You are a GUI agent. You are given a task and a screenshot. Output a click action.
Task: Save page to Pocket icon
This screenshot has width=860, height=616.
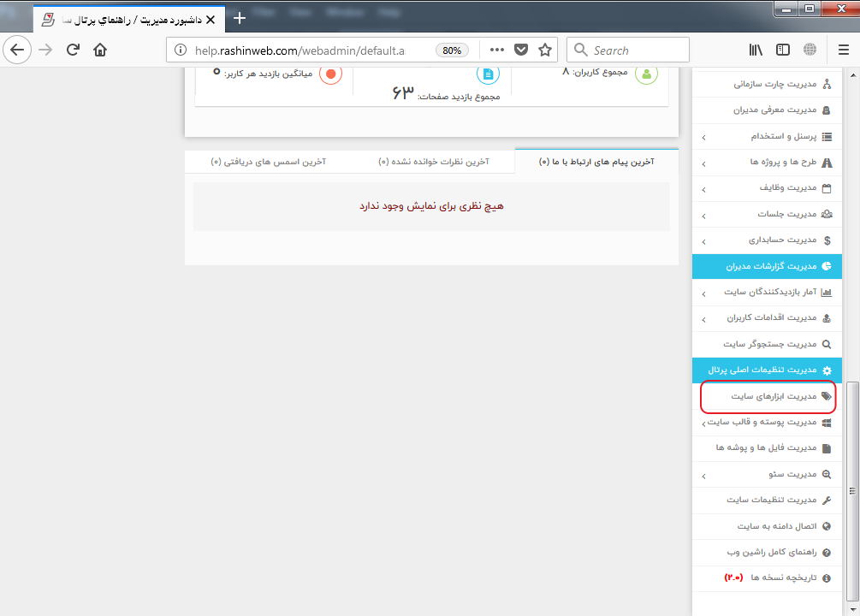[521, 50]
